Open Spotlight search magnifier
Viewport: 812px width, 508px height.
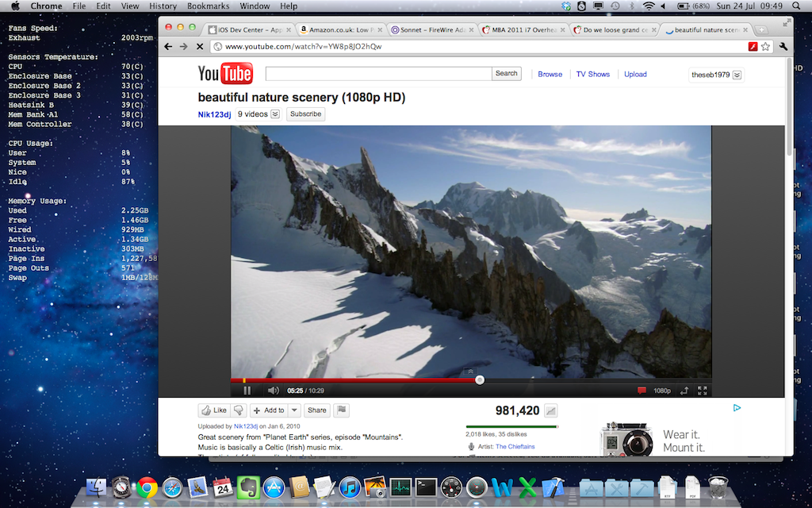pyautogui.click(x=796, y=6)
